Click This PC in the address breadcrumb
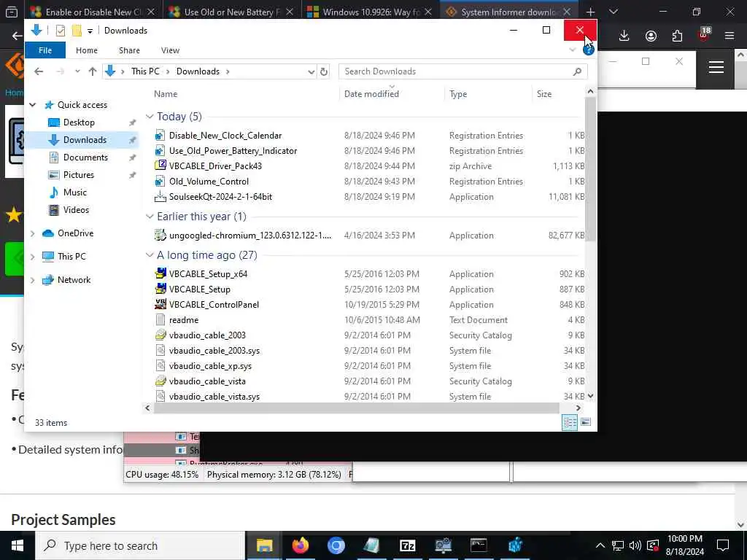 145,71
